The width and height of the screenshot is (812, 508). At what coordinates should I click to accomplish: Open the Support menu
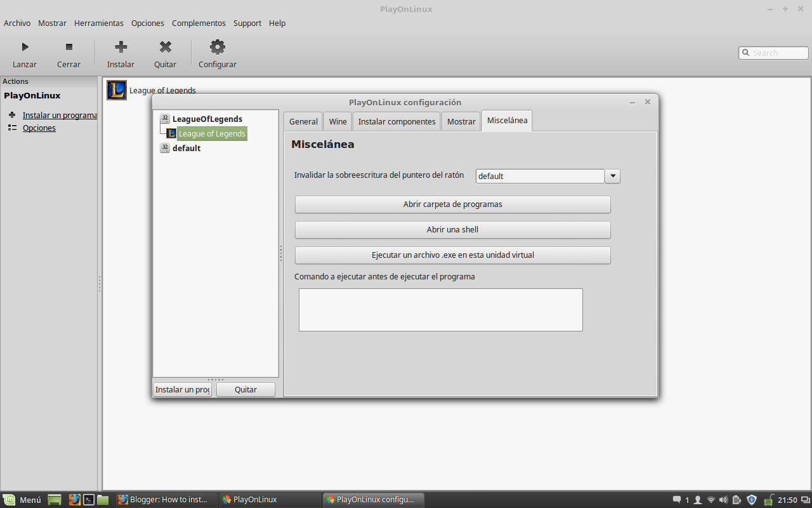coord(247,23)
